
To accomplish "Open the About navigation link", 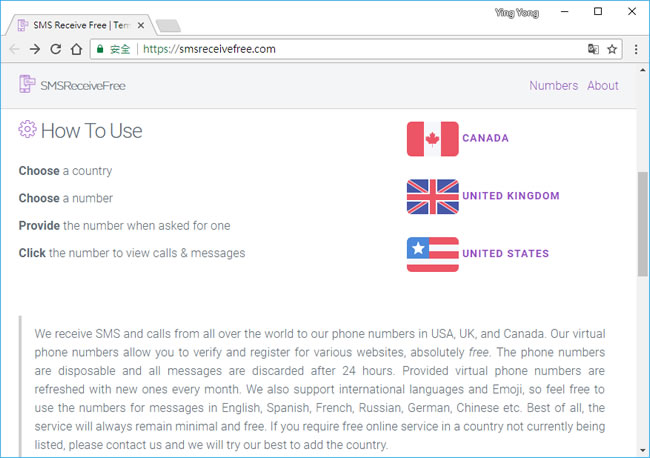I will pos(603,85).
